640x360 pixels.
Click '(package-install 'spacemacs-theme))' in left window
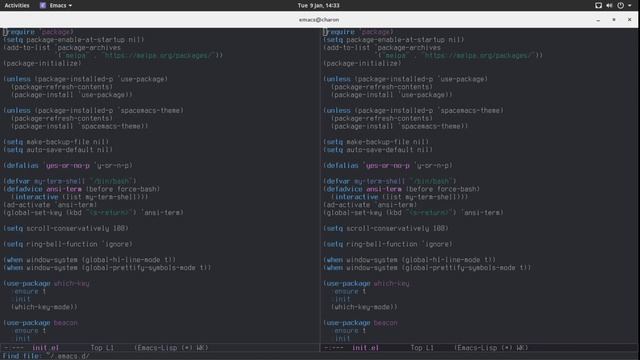(80, 126)
